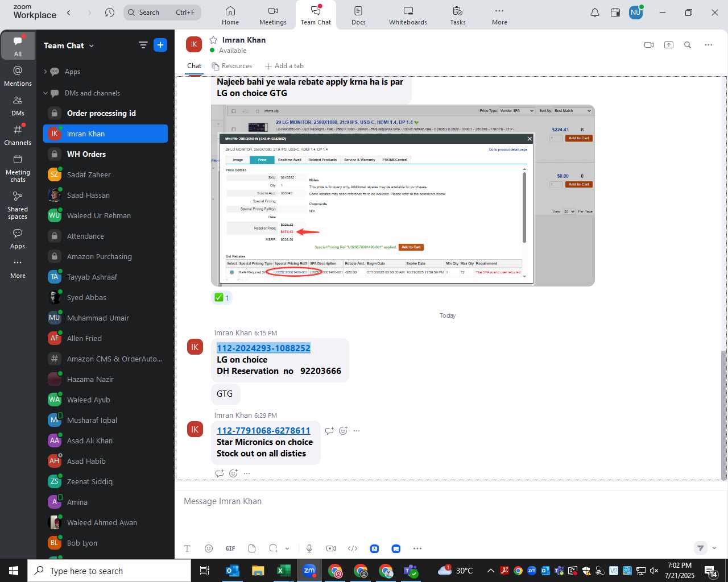The image size is (728, 582).
Task: Open the rebate screenshot image
Action: coord(403,195)
